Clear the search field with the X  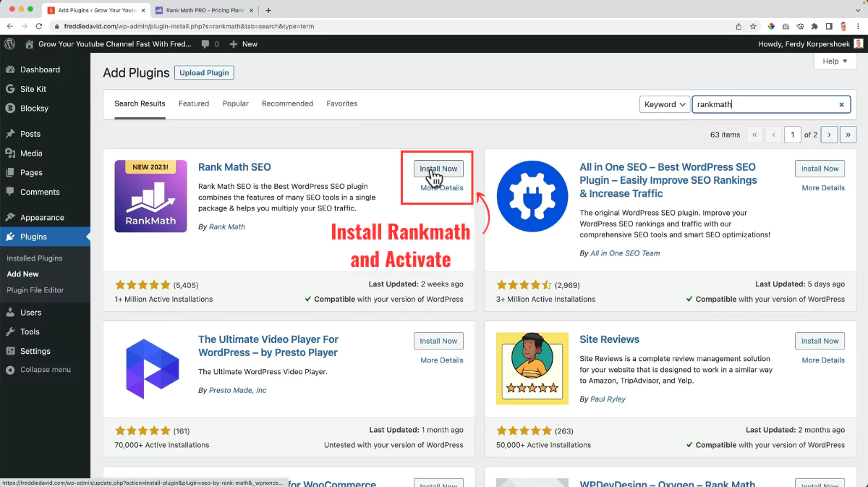841,103
